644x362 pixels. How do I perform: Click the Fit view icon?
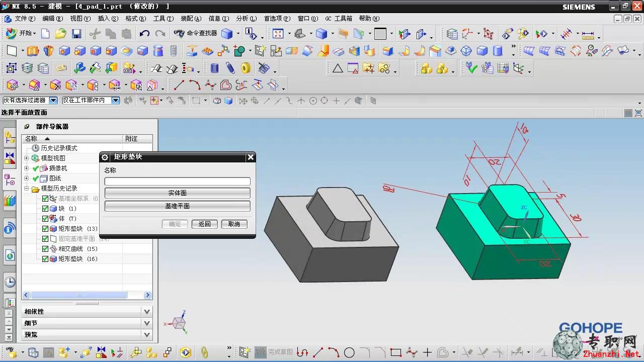[x=278, y=34]
